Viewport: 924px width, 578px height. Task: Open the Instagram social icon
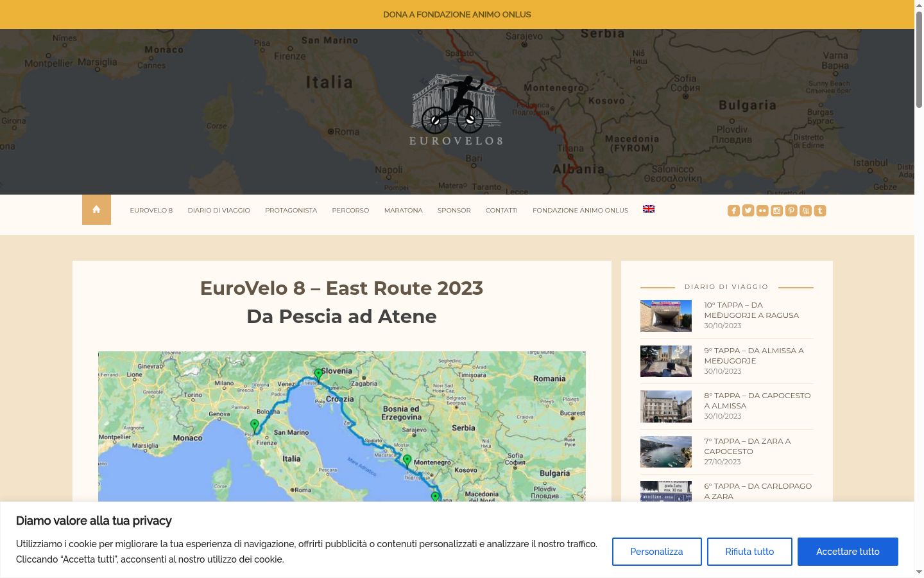point(776,211)
